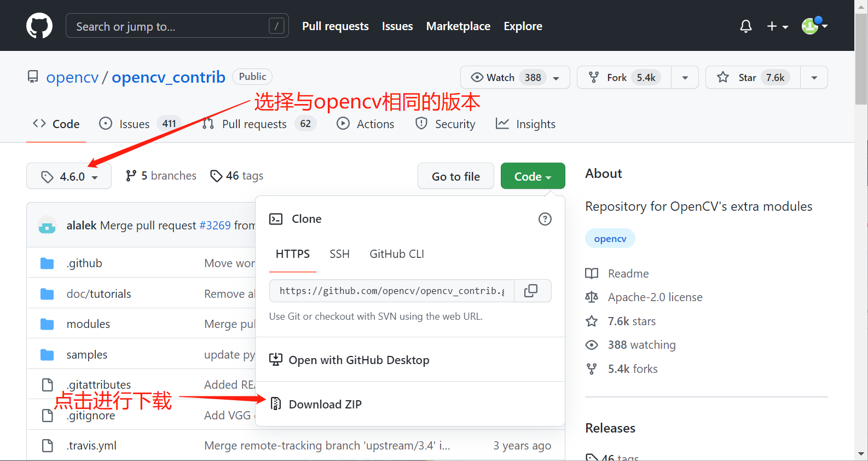Click the Clone help question icon
The image size is (868, 461).
click(x=545, y=219)
